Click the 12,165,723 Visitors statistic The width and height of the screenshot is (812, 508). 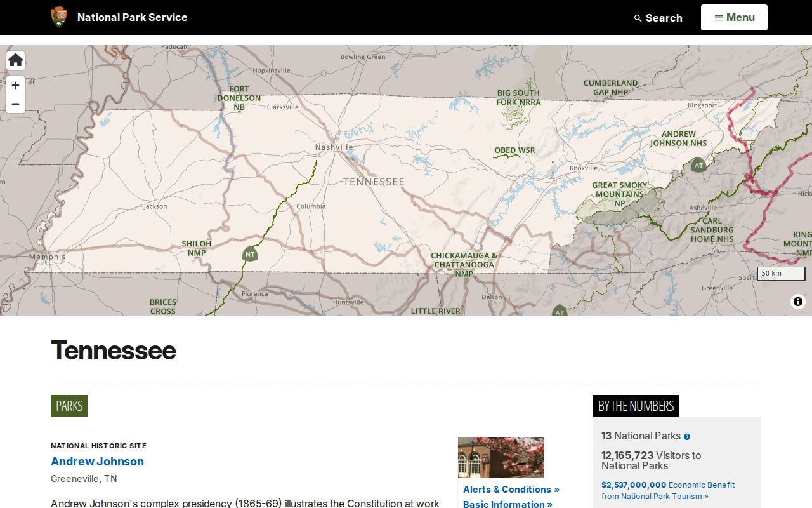pyautogui.click(x=652, y=460)
